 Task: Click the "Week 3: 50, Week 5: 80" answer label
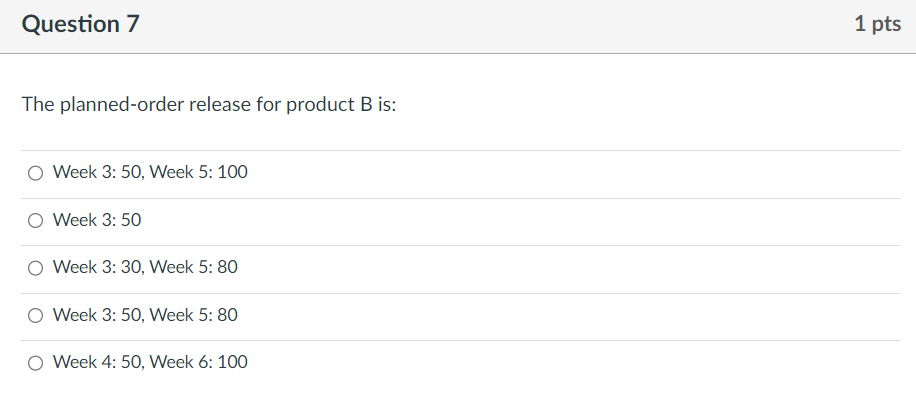(145, 315)
